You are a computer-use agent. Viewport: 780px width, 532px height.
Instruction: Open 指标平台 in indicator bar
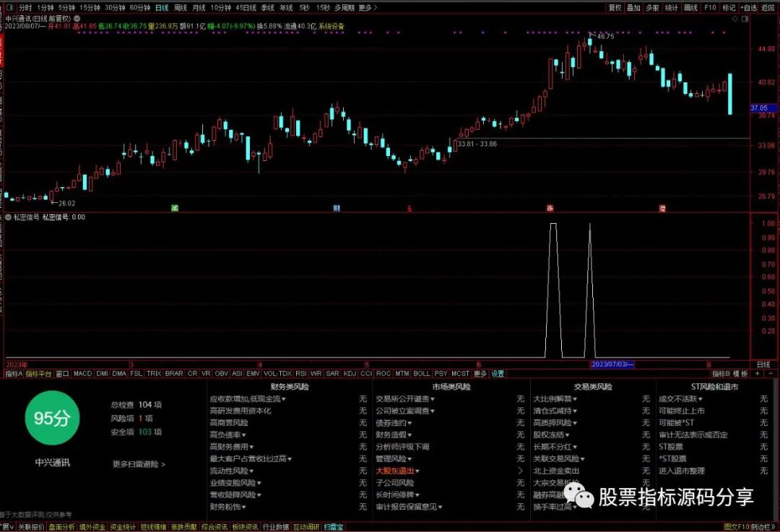tap(38, 373)
